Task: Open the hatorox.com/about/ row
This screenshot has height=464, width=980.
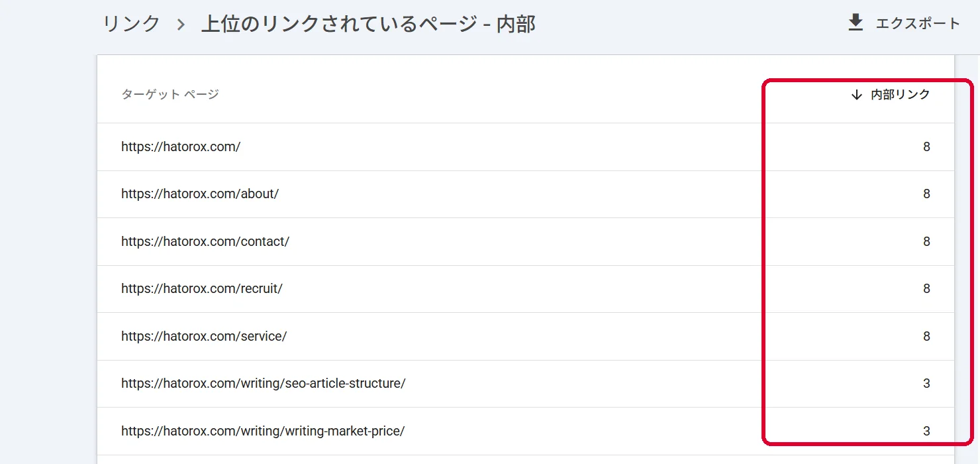Action: pos(526,194)
